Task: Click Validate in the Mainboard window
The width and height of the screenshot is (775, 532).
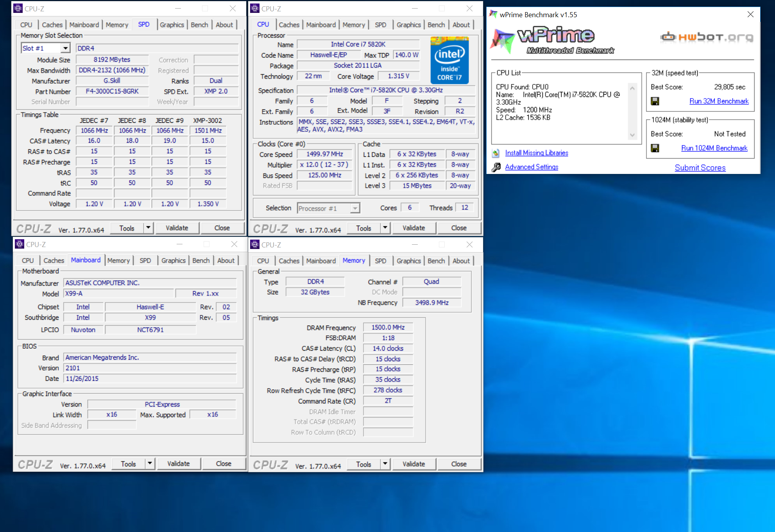Action: pyautogui.click(x=179, y=464)
